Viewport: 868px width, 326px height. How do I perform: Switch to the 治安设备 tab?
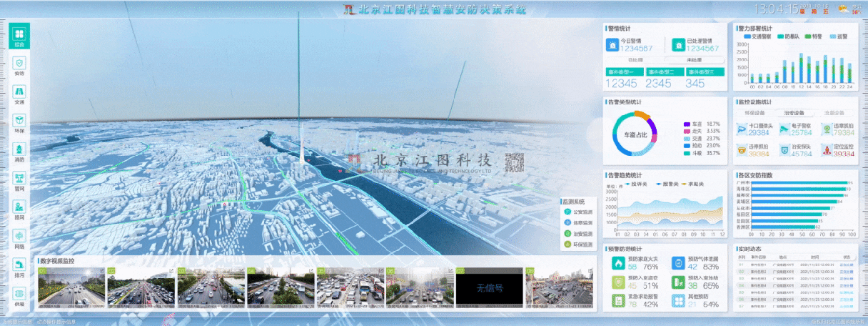click(x=794, y=112)
